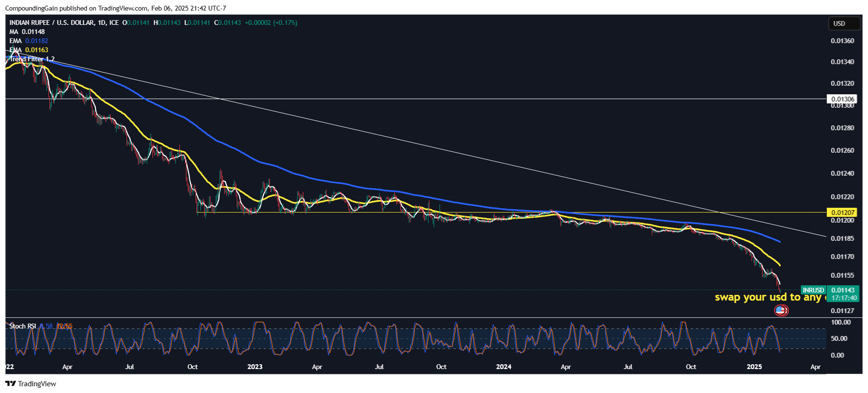Click the TradingView logo at the bottom
868x393 pixels.
[x=31, y=384]
